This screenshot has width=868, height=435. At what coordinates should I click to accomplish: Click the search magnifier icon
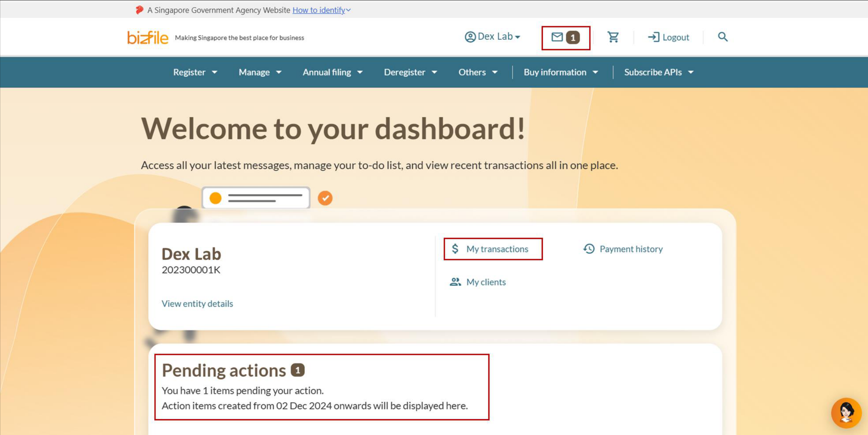(x=723, y=37)
